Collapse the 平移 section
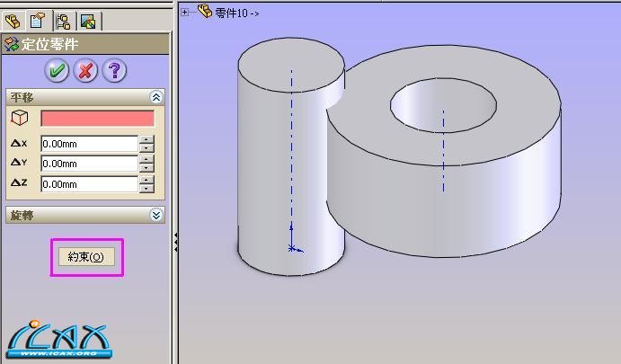This screenshot has width=621, height=364. tap(156, 97)
